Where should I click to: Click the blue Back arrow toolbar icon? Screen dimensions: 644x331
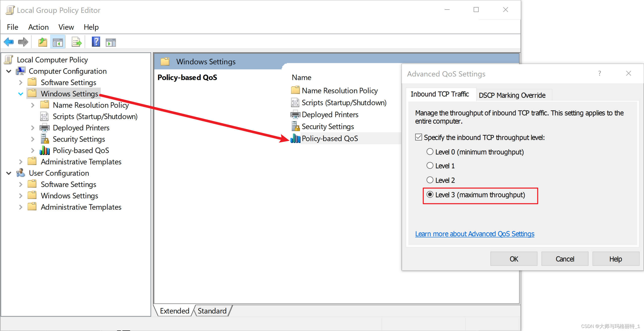9,42
